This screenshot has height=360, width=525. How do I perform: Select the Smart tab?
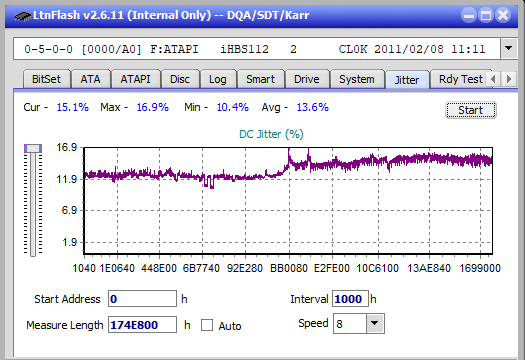pos(260,79)
